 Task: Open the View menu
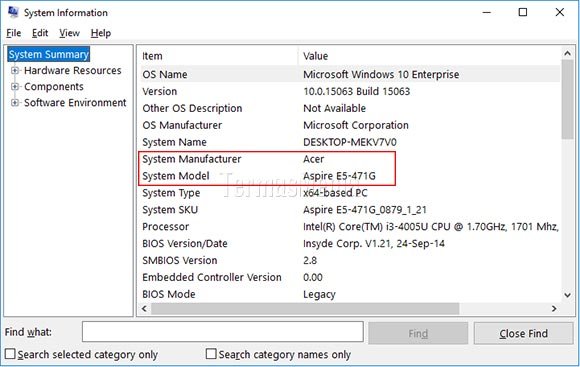[x=69, y=33]
